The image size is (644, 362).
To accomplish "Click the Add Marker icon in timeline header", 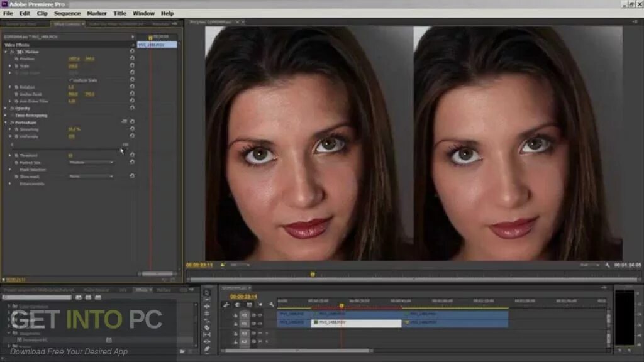I will pos(260,305).
